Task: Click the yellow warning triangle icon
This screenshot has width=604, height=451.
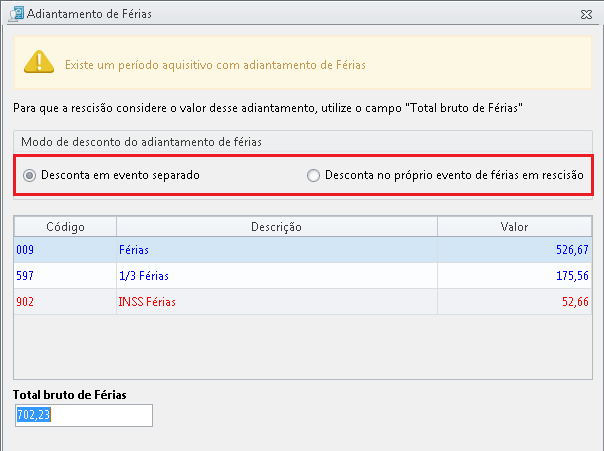Action: tap(39, 62)
